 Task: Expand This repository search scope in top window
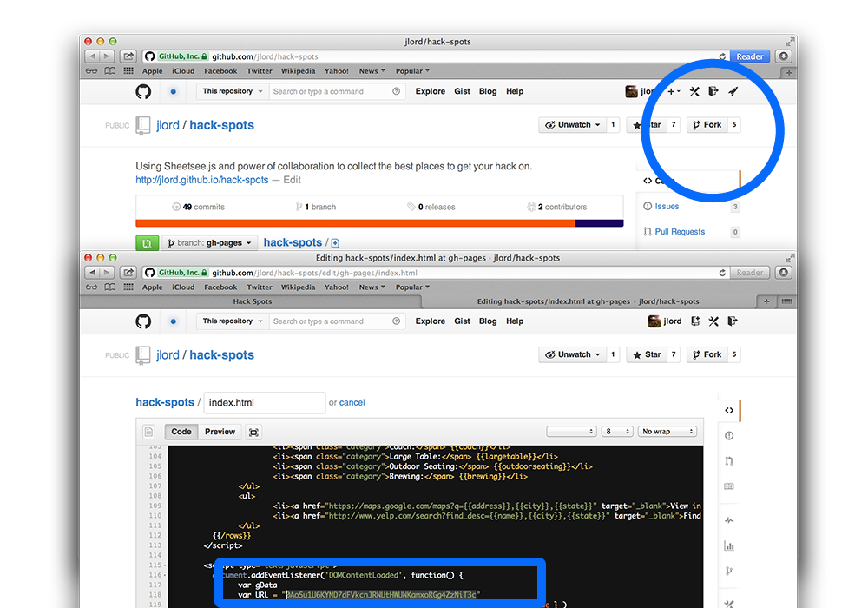pyautogui.click(x=233, y=91)
